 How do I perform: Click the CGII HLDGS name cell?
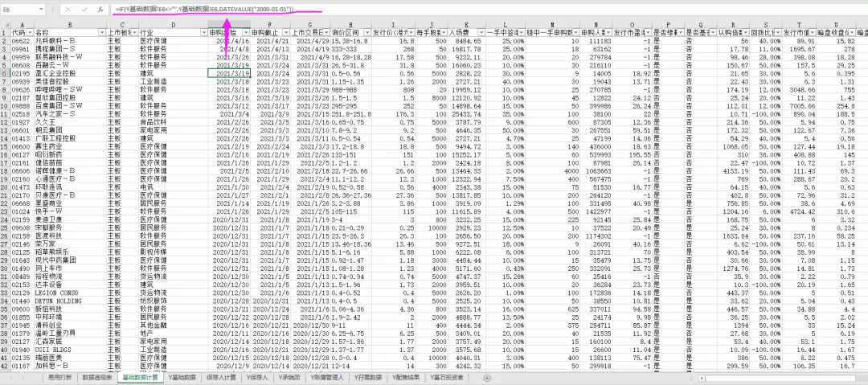[70, 350]
